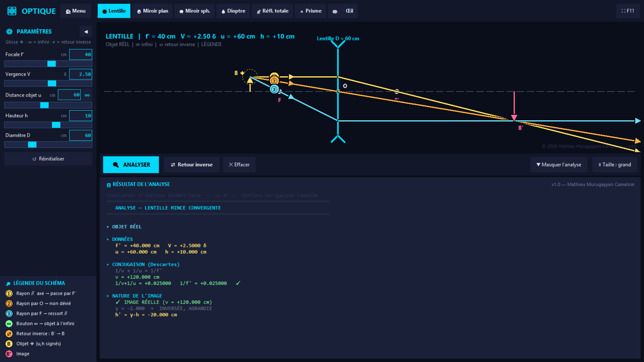Click the image B' legend icon
The height and width of the screenshot is (362, 644).
pyautogui.click(x=9, y=354)
